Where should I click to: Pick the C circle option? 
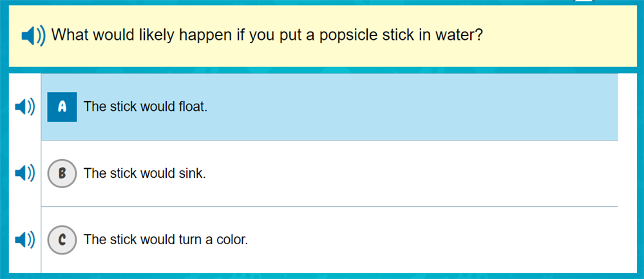point(62,240)
